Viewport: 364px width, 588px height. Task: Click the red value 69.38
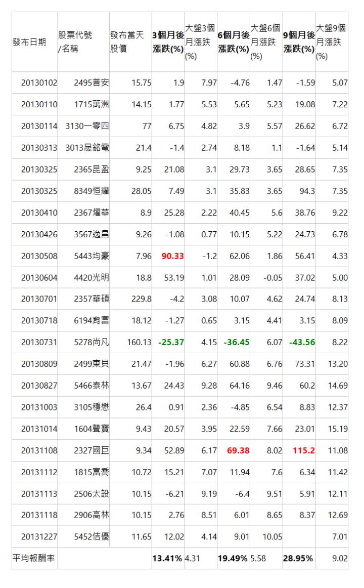pos(238,451)
